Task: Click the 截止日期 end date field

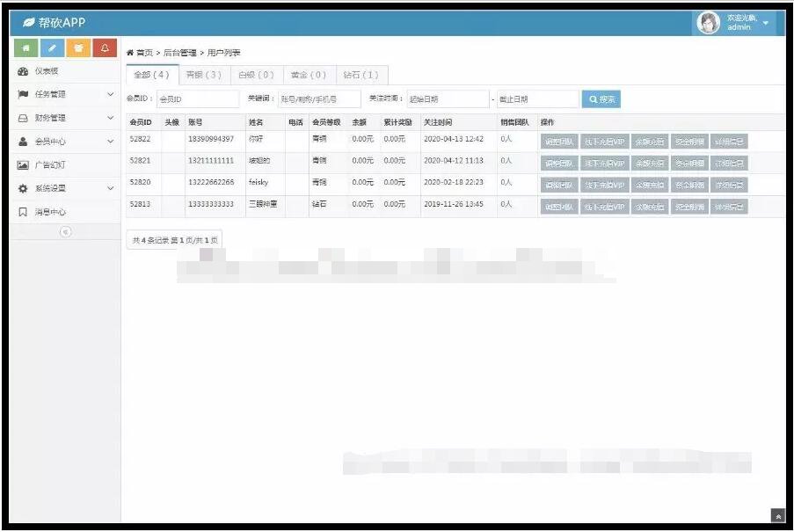Action: (x=538, y=99)
